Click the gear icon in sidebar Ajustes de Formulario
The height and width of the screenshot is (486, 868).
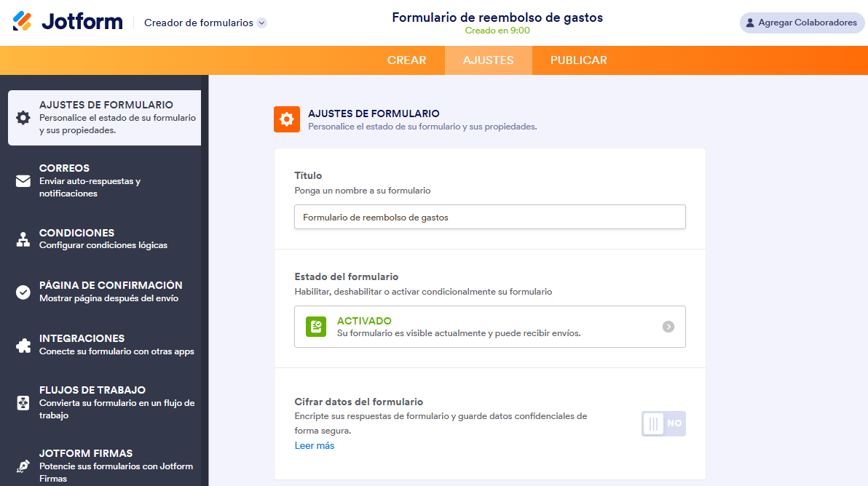[x=23, y=118]
